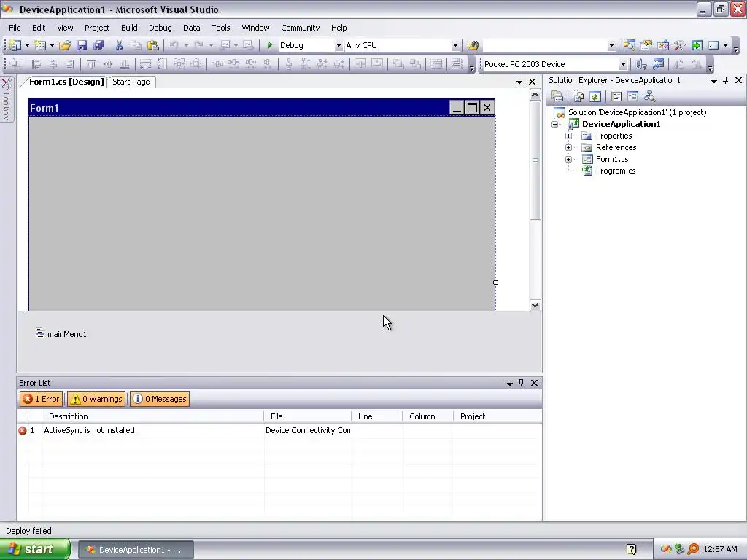This screenshot has height=560, width=747.
Task: Expand the Properties node in Solution Explorer
Action: coord(568,136)
